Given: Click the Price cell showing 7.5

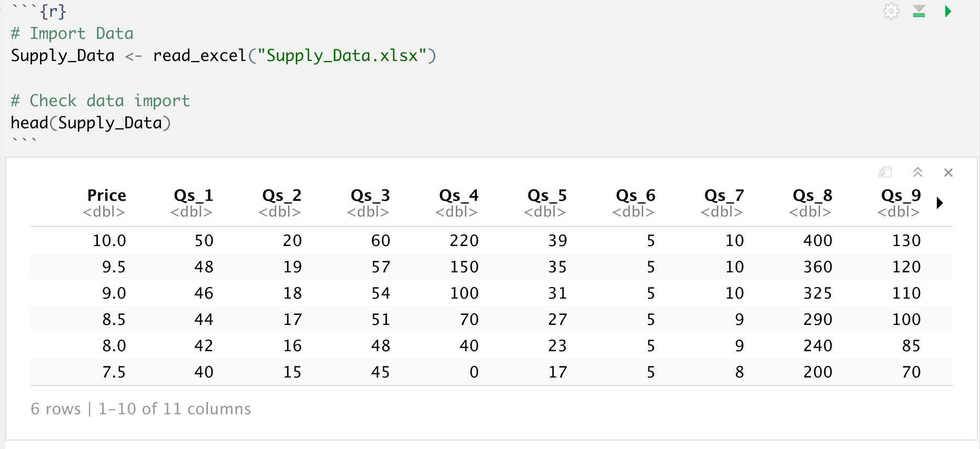Looking at the screenshot, I should 114,372.
